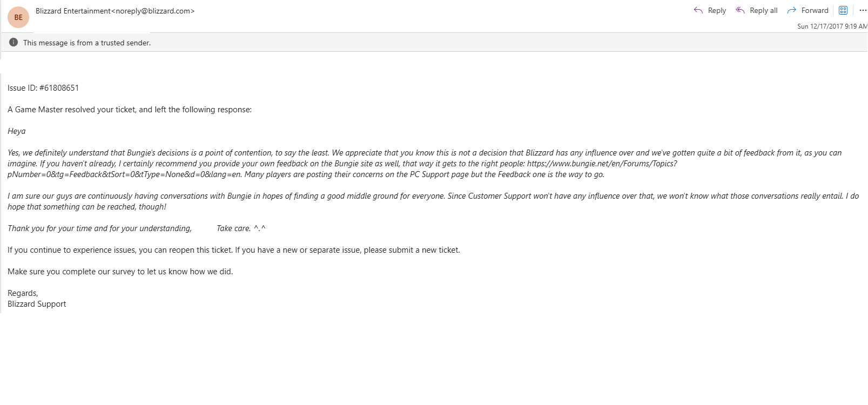Click the blue Forward arrow icon
The width and height of the screenshot is (868, 405).
click(792, 10)
